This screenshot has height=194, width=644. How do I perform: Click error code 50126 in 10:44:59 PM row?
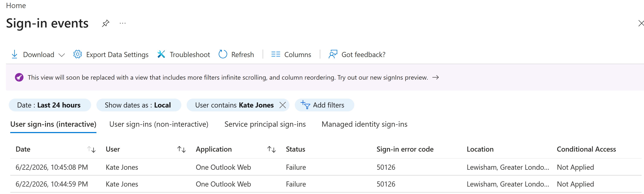[386, 184]
